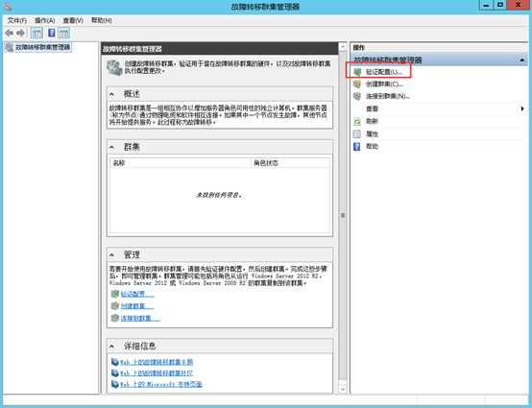
Task: Click the center pane vertical scrollbar thumb
Action: point(343,215)
